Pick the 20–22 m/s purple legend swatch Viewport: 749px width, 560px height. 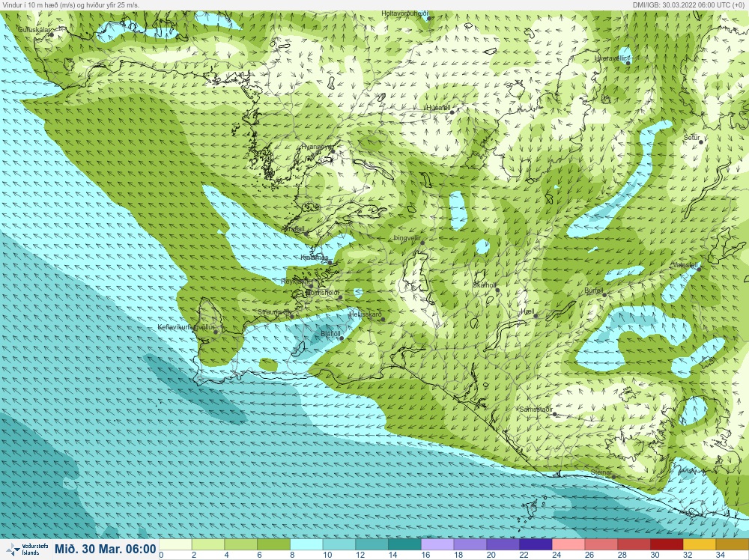(503, 545)
